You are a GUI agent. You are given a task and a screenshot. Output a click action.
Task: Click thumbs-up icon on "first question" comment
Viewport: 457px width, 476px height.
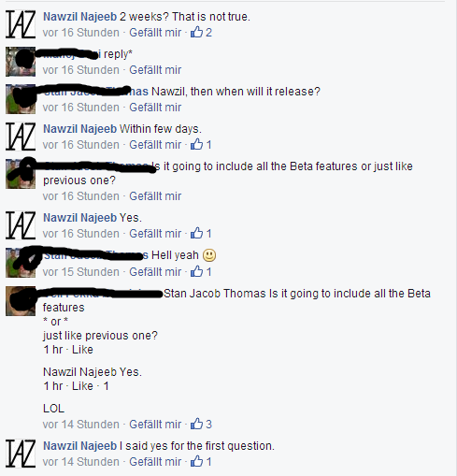point(196,461)
